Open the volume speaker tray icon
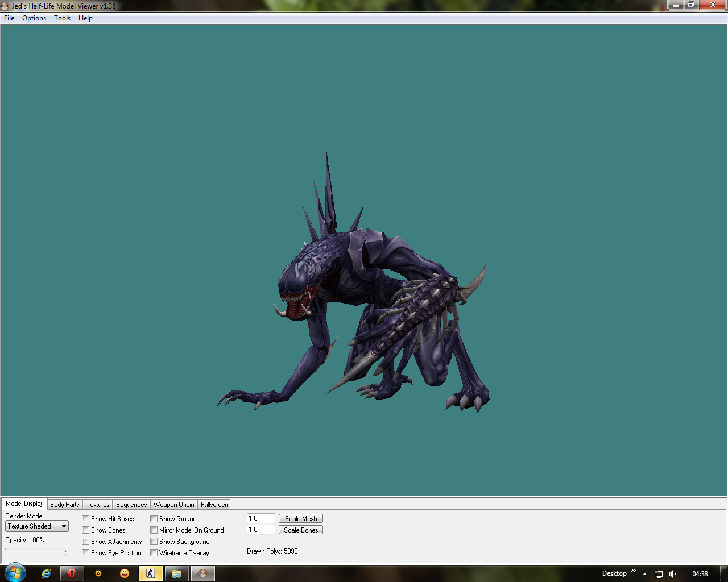Image resolution: width=728 pixels, height=582 pixels. tap(673, 574)
